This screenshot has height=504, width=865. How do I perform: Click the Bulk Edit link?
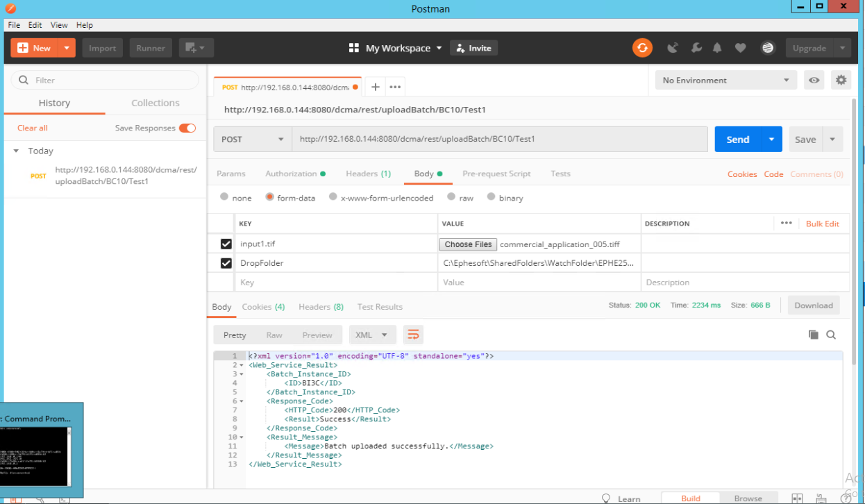click(x=823, y=224)
